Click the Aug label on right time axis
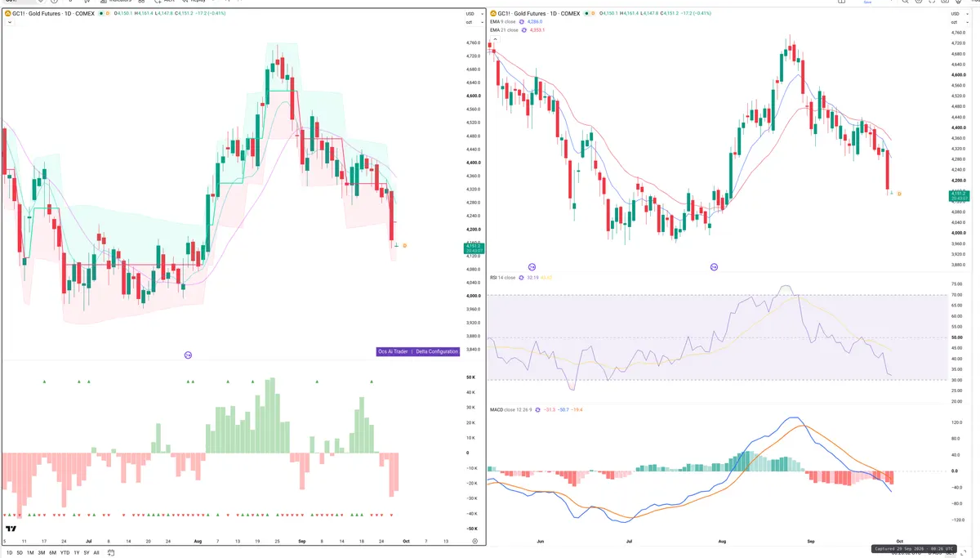 point(722,541)
